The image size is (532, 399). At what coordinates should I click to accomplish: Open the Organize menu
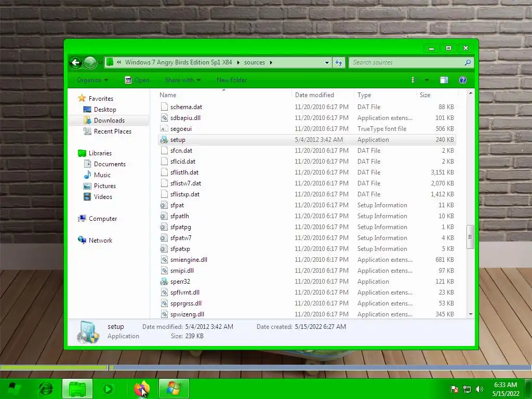(92, 80)
